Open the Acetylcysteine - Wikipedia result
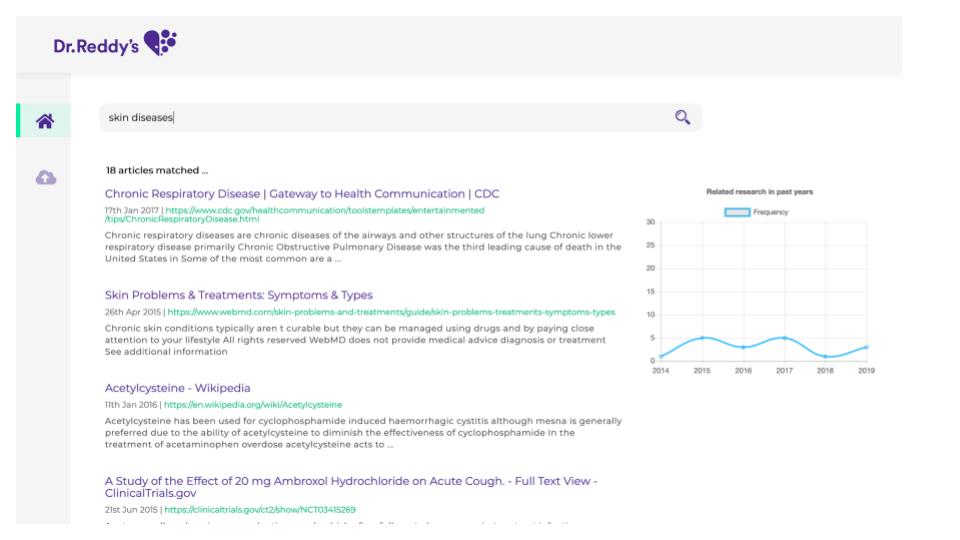Viewport: 960px width, 540px height. coord(177,388)
